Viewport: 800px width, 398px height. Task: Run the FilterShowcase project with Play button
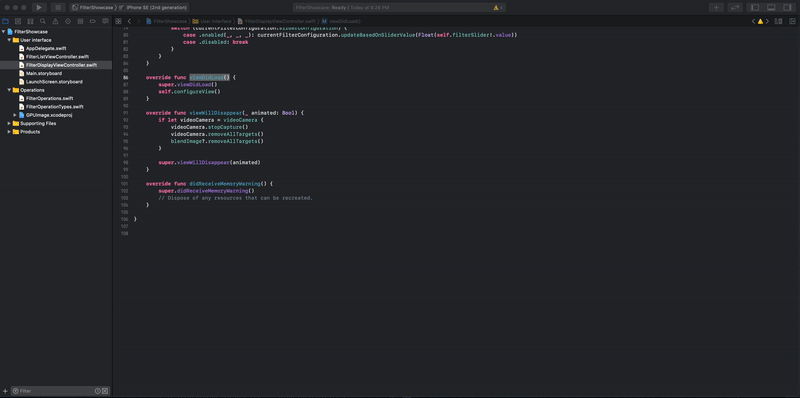pos(39,8)
